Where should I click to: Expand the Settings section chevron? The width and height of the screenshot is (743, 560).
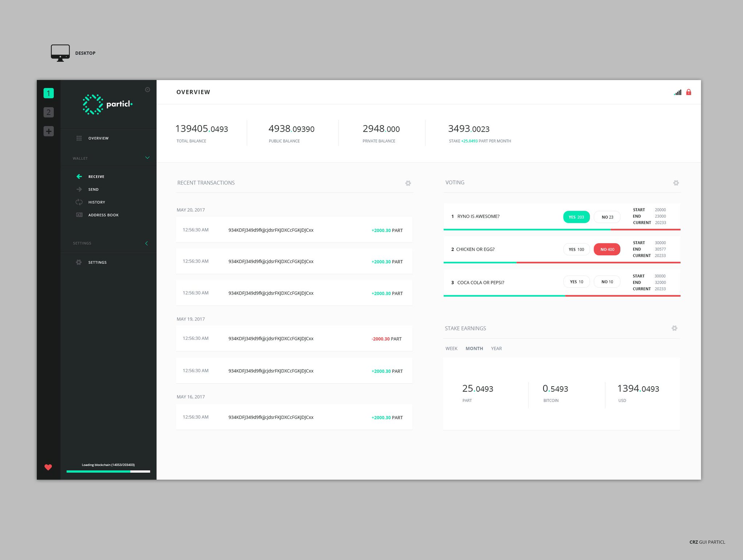click(147, 243)
